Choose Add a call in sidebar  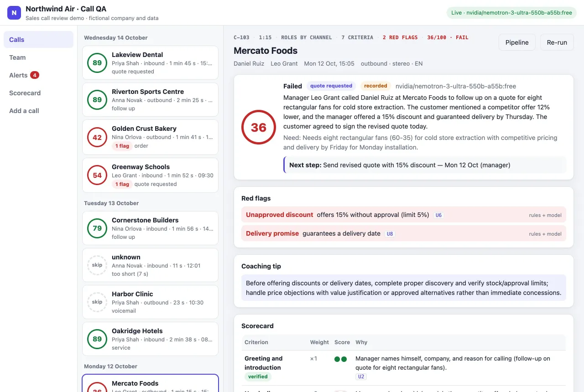pyautogui.click(x=38, y=111)
